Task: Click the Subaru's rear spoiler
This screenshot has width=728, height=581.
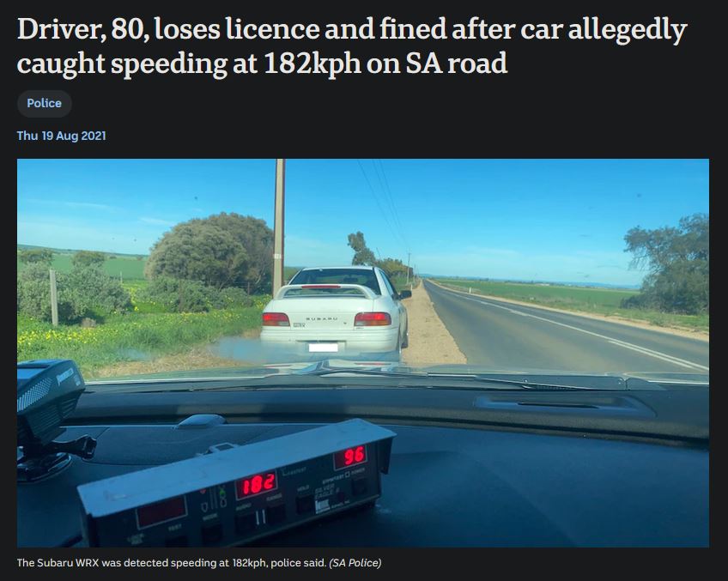Action: (x=326, y=291)
